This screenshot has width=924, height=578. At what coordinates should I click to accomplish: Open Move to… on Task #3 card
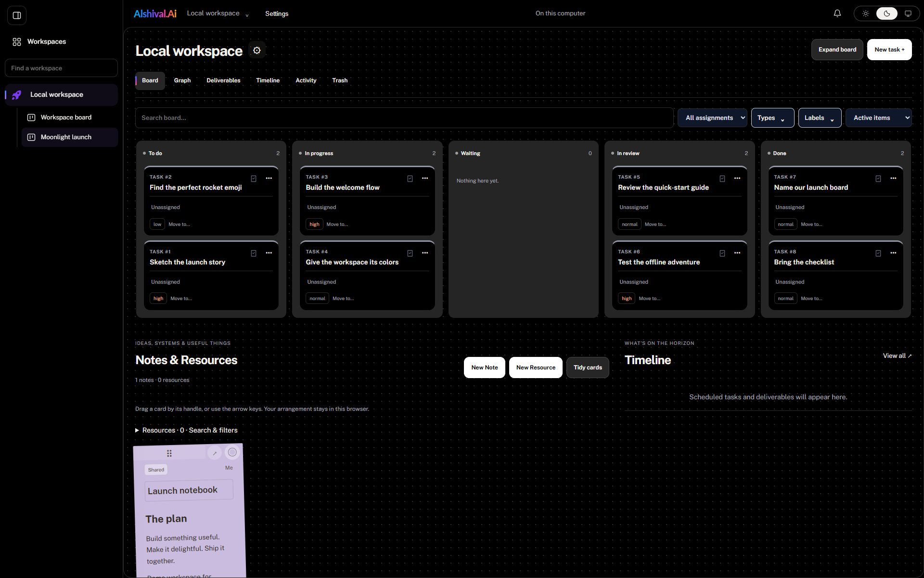coord(337,224)
